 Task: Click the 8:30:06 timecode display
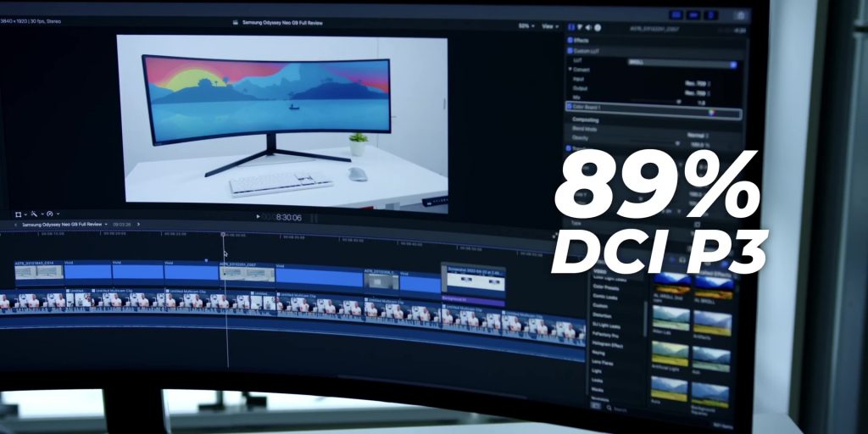pos(288,218)
